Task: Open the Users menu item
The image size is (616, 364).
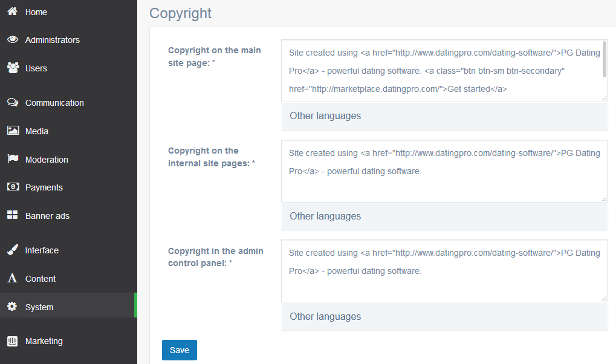Action: tap(36, 68)
